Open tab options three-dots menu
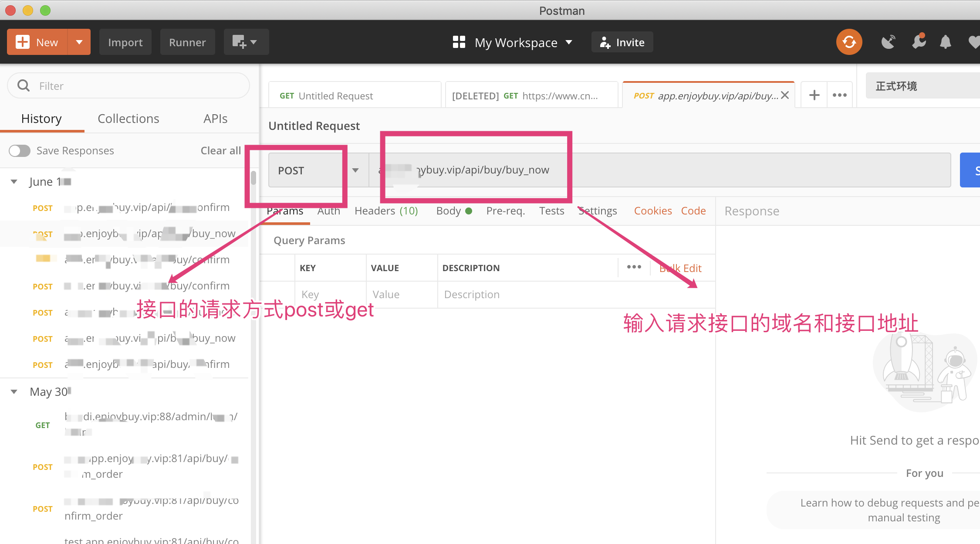 [x=839, y=95]
